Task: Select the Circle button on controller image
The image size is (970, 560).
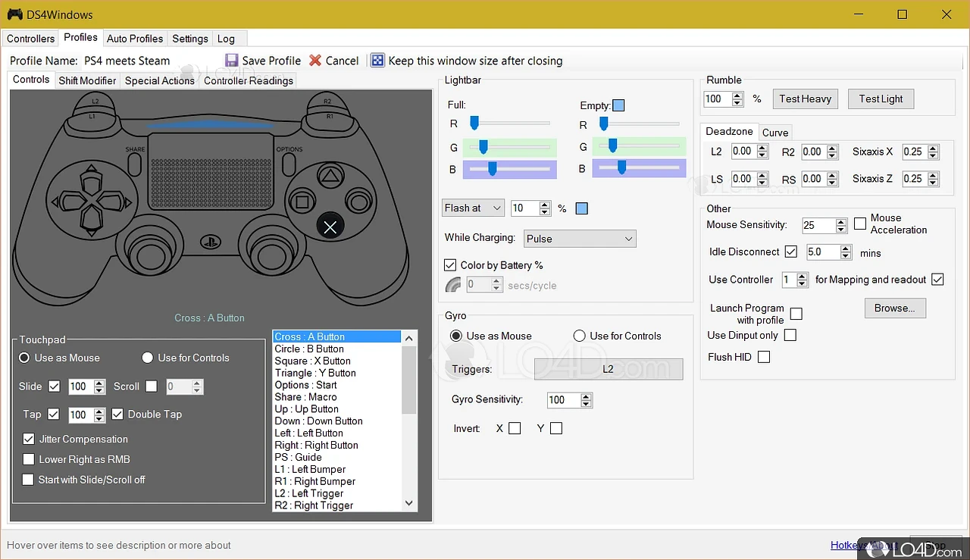Action: (x=357, y=202)
